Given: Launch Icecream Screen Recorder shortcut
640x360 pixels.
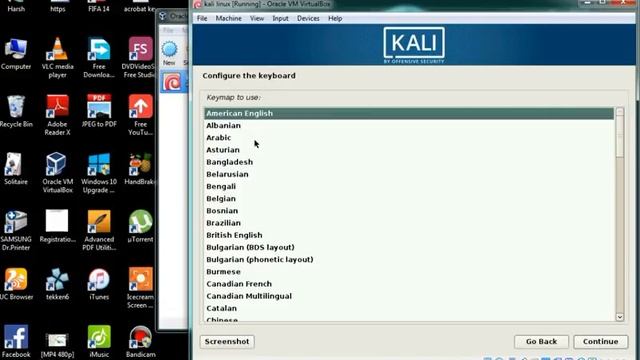Looking at the screenshot, I should click(140, 288).
